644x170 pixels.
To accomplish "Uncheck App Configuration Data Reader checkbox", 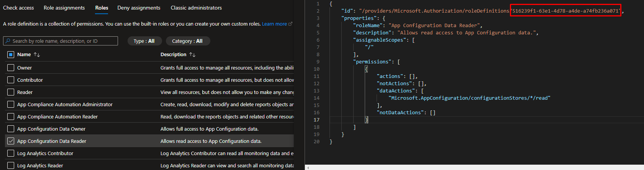I will [11, 141].
